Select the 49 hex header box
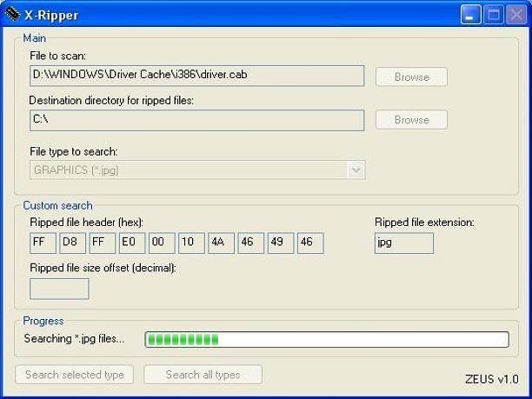This screenshot has width=532, height=399. (281, 243)
